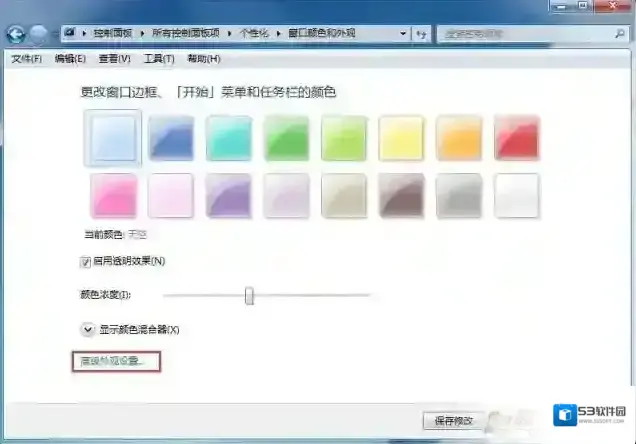Open the 文件(F) menu
This screenshot has width=636, height=444.
[x=27, y=59]
